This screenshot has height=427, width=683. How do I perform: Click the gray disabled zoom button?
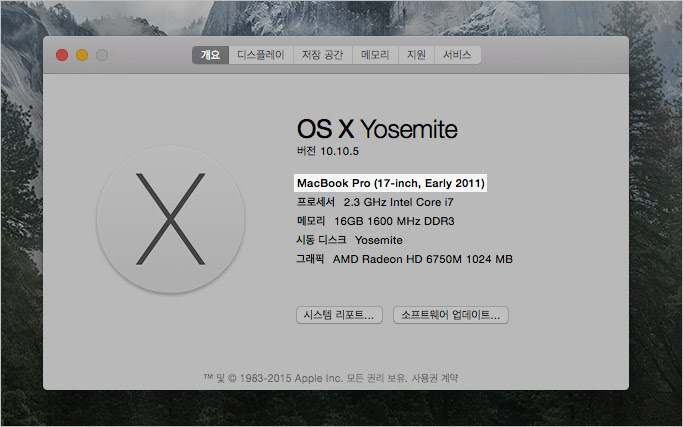[x=102, y=55]
